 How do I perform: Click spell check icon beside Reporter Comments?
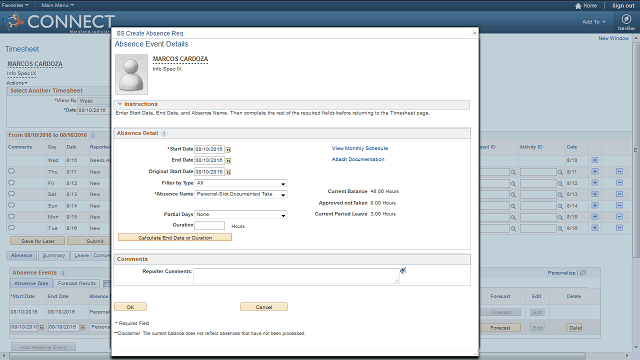(403, 271)
